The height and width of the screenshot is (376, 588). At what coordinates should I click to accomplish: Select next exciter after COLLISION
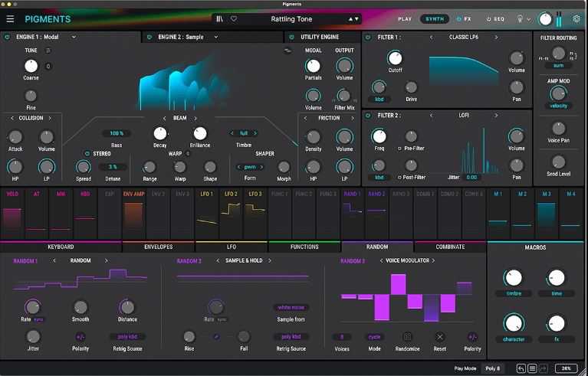[50, 118]
